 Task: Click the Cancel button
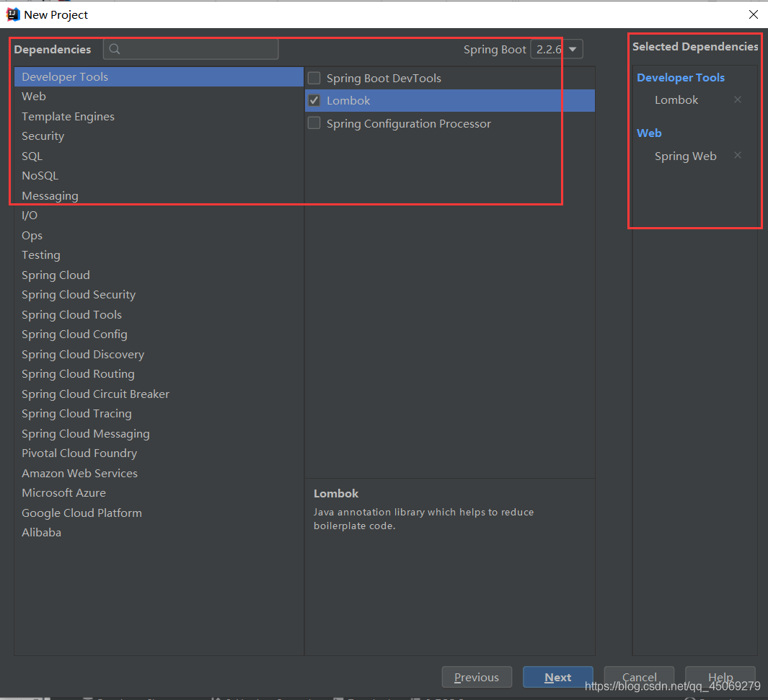point(639,677)
